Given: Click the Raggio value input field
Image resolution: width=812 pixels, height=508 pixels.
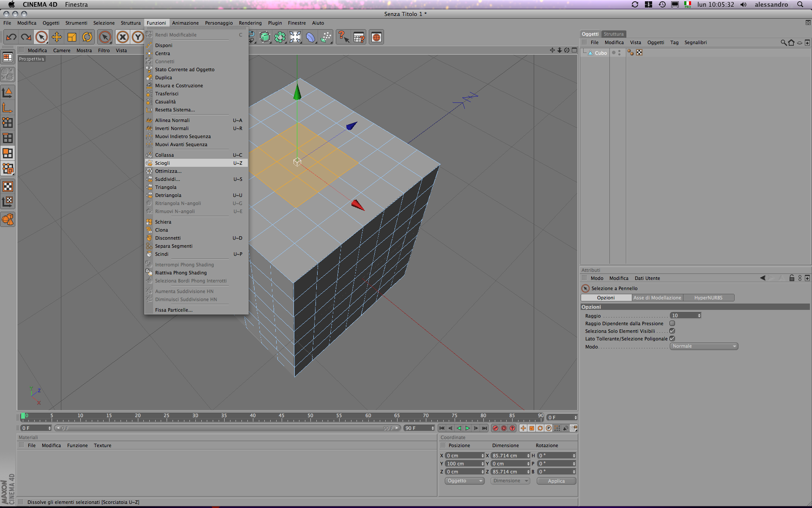Looking at the screenshot, I should coord(683,315).
